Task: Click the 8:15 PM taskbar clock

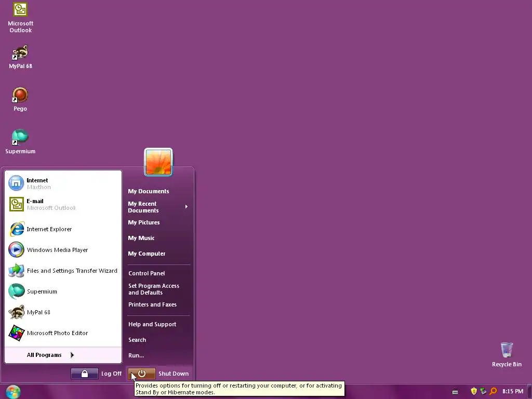Action: coord(513,392)
